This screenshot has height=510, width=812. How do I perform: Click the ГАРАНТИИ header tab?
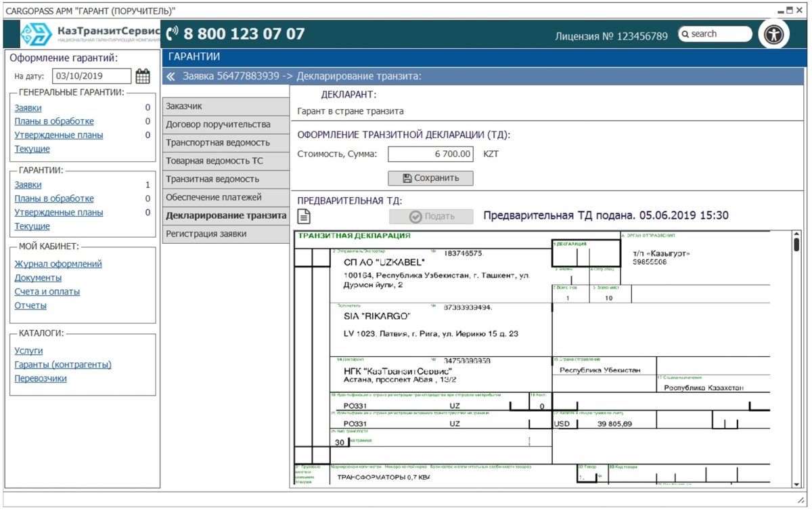pyautogui.click(x=194, y=57)
